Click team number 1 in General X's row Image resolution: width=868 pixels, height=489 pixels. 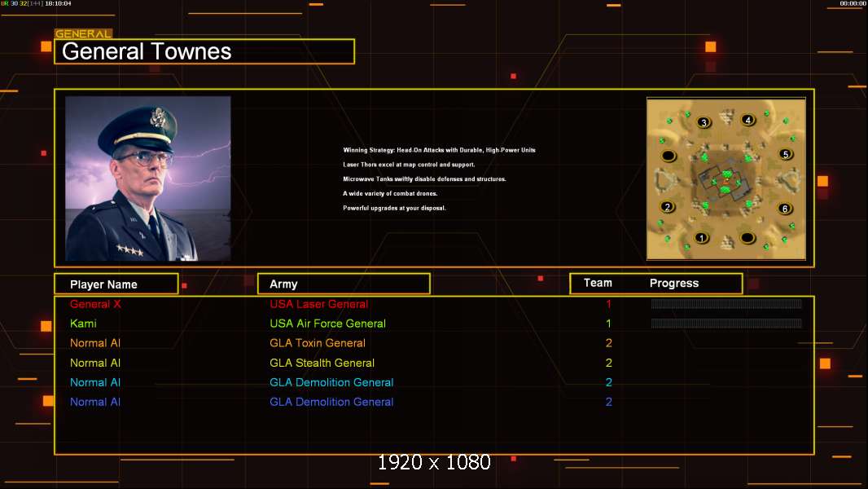coord(608,304)
